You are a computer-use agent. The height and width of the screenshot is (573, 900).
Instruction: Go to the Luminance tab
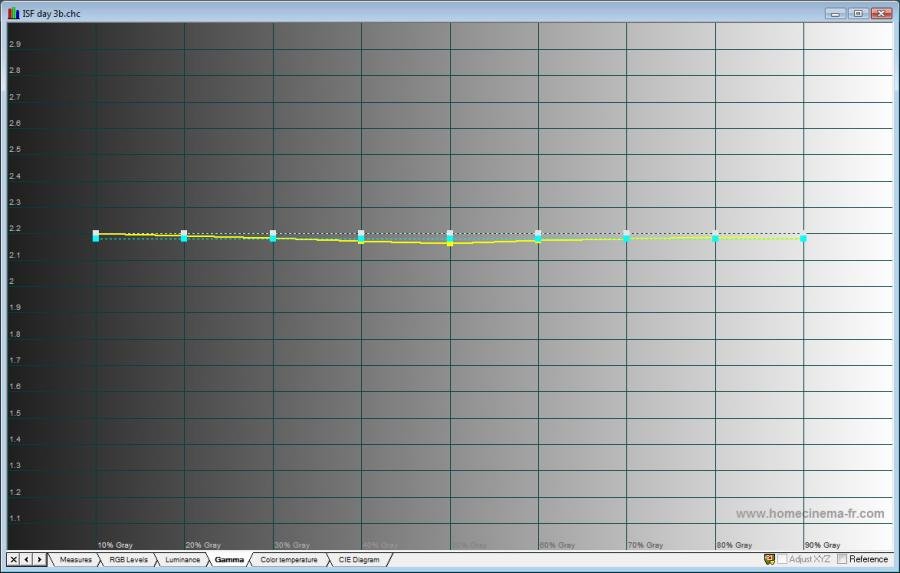point(182,559)
